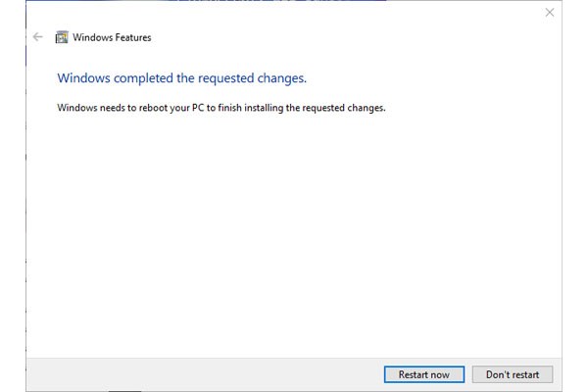Close the Windows Features dialog
Image resolution: width=588 pixels, height=392 pixels.
point(550,13)
